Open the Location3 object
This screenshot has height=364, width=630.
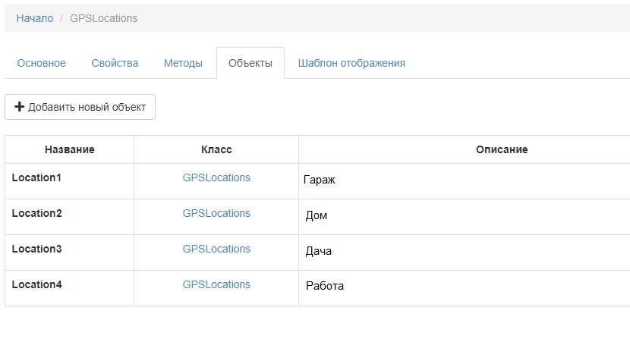click(x=36, y=249)
